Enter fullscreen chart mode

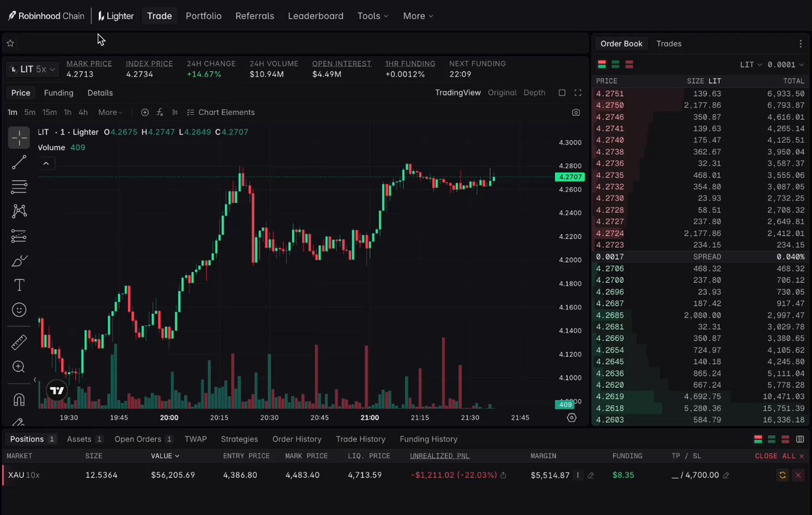tap(578, 93)
